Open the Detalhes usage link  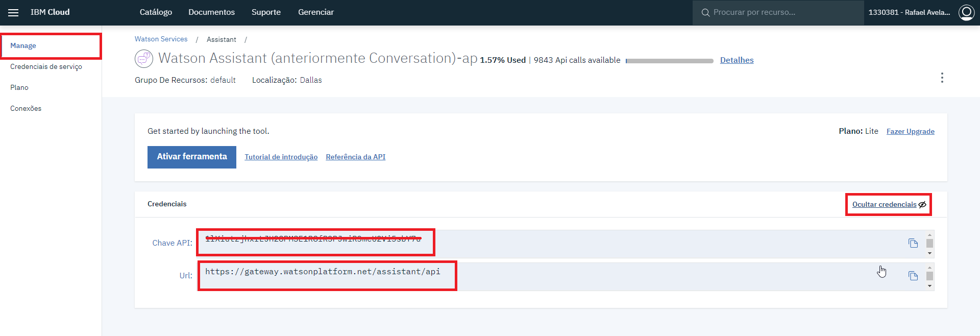point(737,60)
